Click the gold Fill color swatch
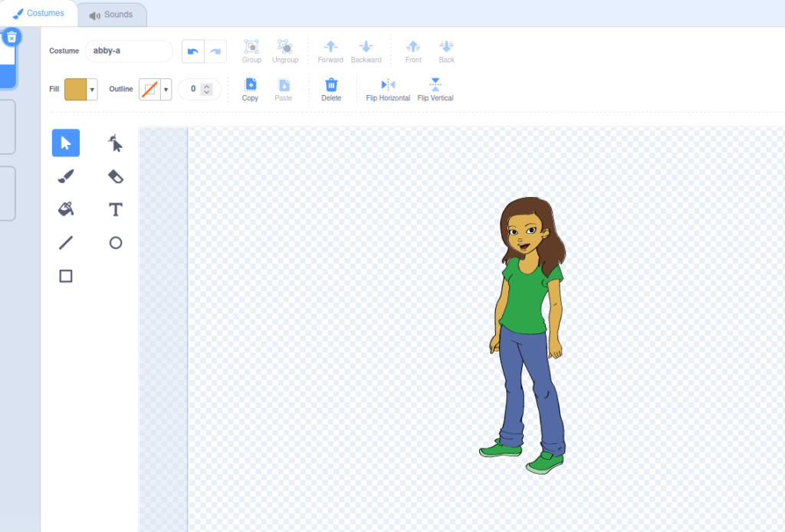Screen dimensions: 785x532 point(76,90)
